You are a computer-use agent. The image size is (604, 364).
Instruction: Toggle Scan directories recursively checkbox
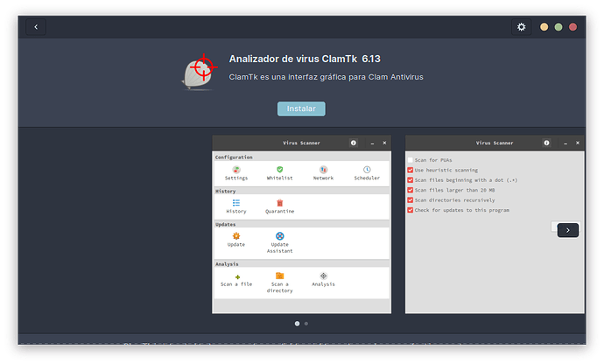click(x=411, y=199)
